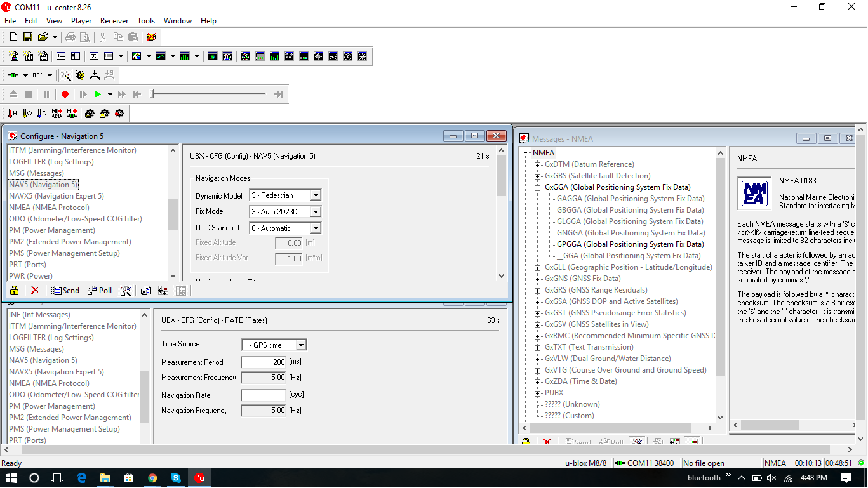Image resolution: width=868 pixels, height=488 pixels.
Task: Click the New document icon
Action: tap(13, 37)
